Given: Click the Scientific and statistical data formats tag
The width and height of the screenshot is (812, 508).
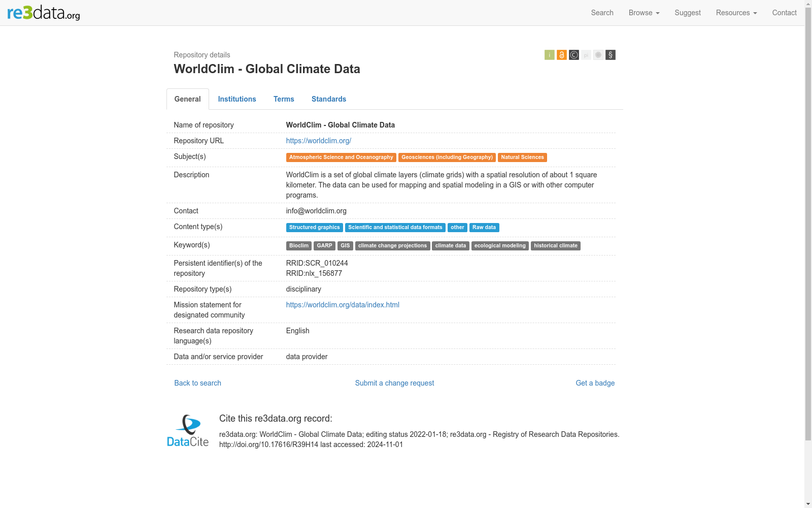Looking at the screenshot, I should click(x=395, y=228).
